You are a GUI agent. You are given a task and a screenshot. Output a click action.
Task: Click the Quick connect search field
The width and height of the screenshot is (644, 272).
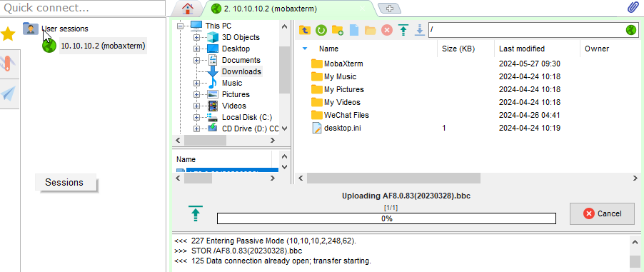pyautogui.click(x=83, y=8)
